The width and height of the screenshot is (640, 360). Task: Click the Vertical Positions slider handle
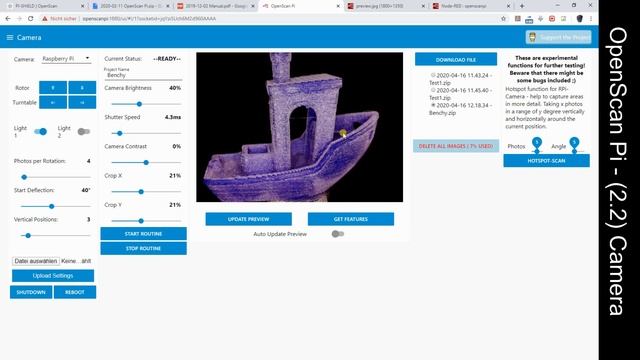28,236
